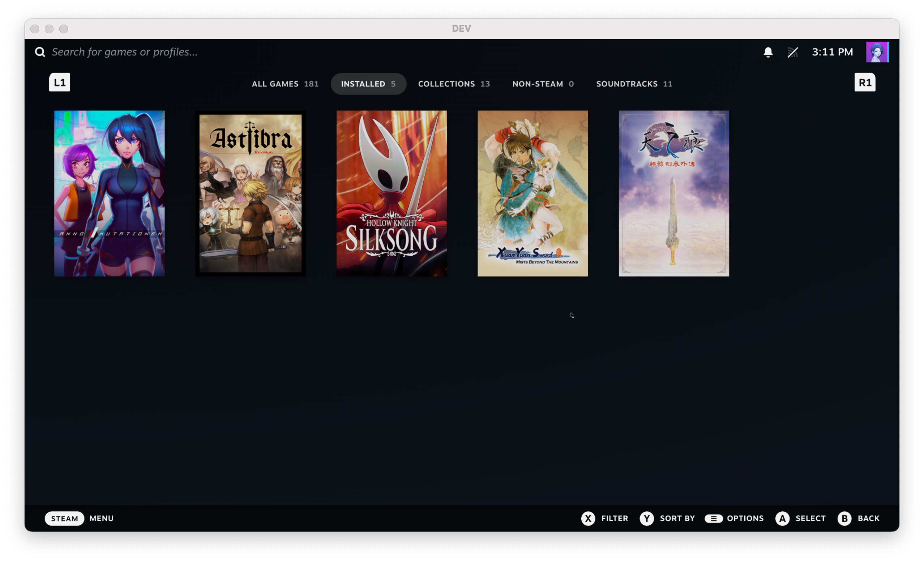Image resolution: width=924 pixels, height=562 pixels.
Task: Click in the Search for games field
Action: (x=124, y=52)
